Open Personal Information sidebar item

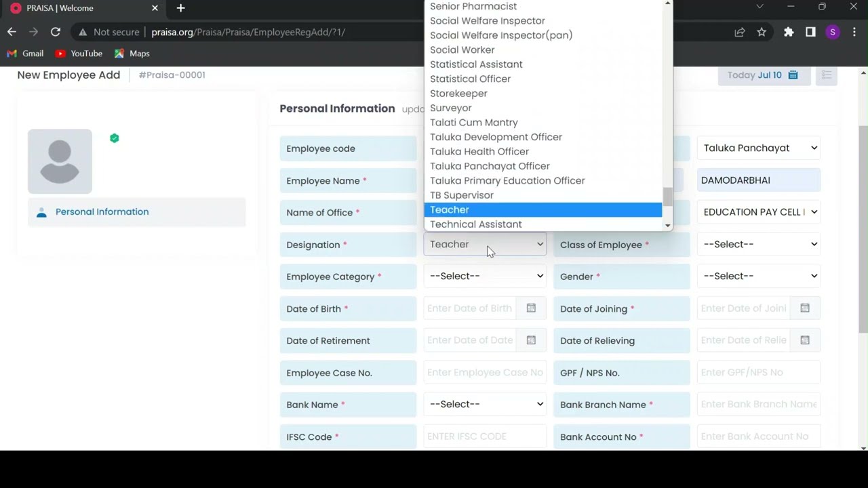point(136,212)
